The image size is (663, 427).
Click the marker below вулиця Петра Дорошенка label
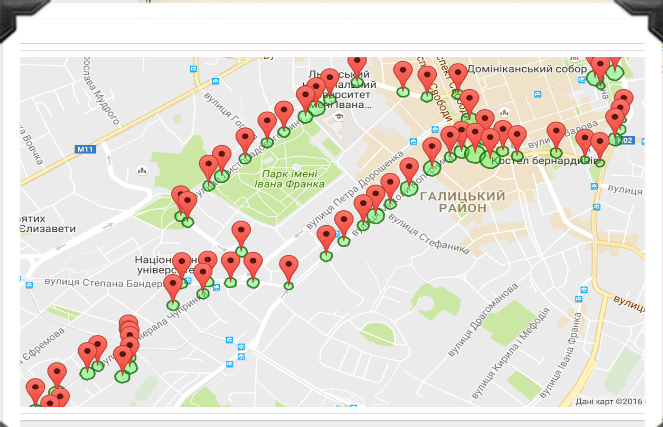coord(343,224)
